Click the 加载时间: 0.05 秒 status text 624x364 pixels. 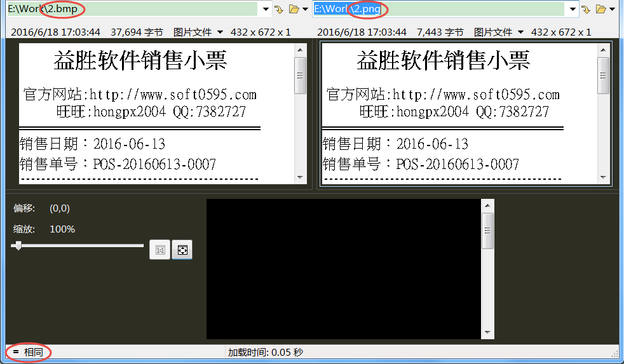[266, 352]
